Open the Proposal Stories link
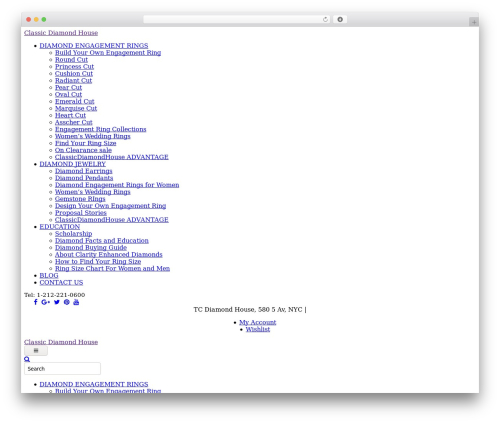 pos(81,213)
